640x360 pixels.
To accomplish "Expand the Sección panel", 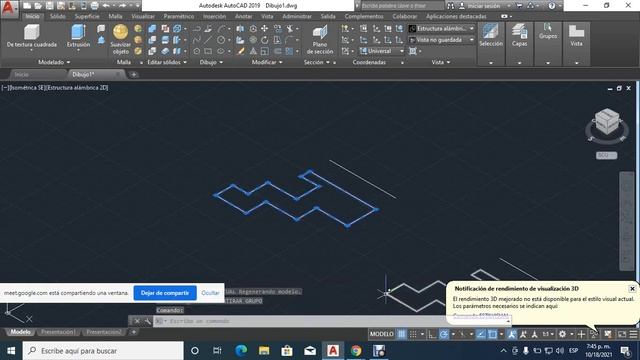I will click(x=316, y=62).
